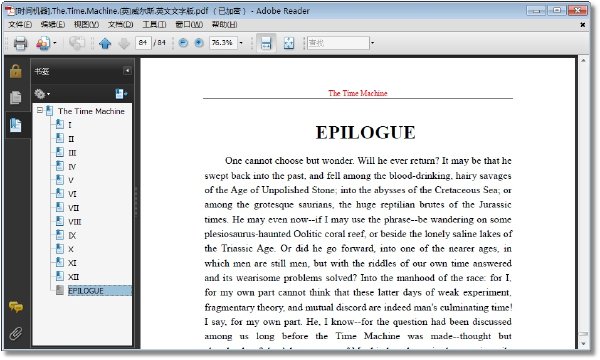This screenshot has height=360, width=600.
Task: Toggle the fit full page view button
Action: (x=289, y=43)
